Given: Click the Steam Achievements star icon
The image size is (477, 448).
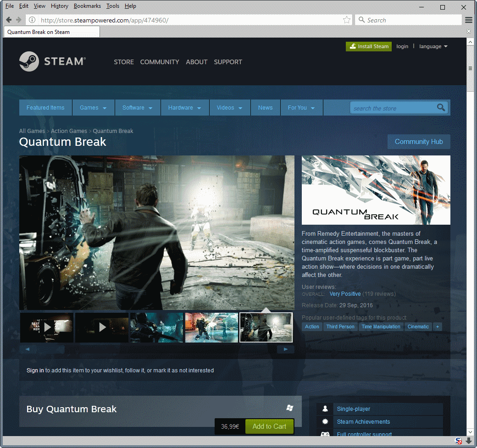Looking at the screenshot, I should click(325, 421).
